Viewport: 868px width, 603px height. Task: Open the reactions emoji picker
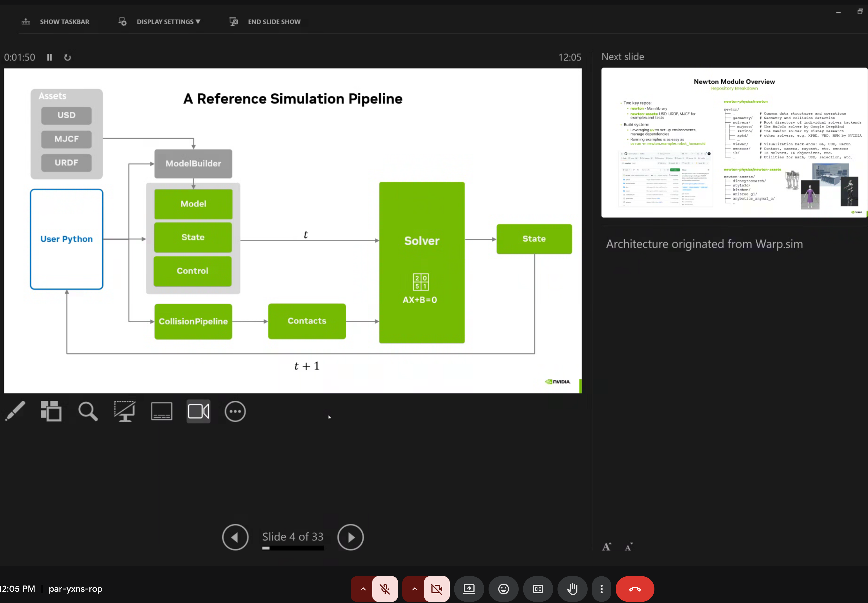coord(503,589)
